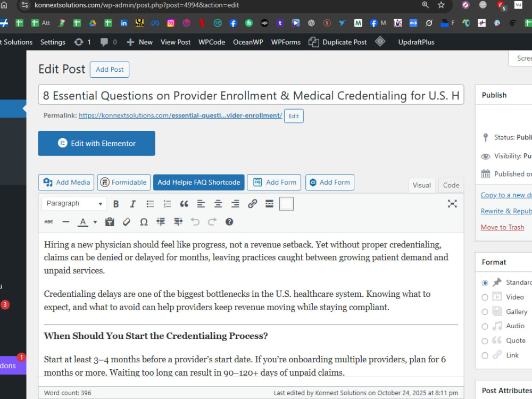
Task: Apply italic formatting in editor
Action: (132, 204)
